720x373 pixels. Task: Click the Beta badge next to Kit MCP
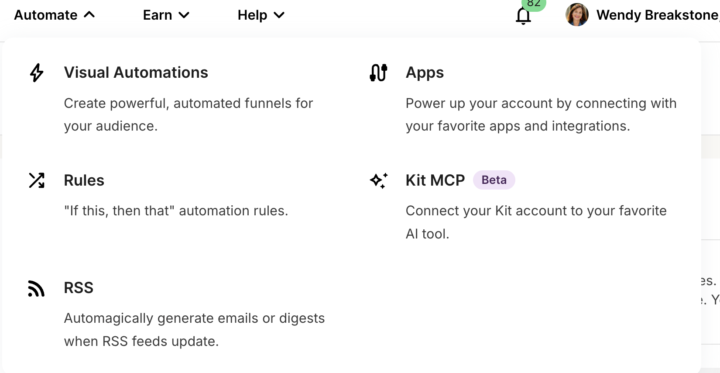pyautogui.click(x=494, y=180)
